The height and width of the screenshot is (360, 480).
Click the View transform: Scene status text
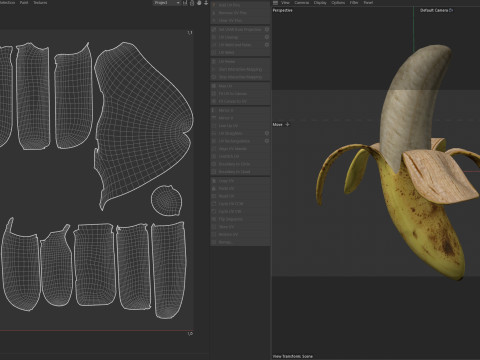(293, 356)
